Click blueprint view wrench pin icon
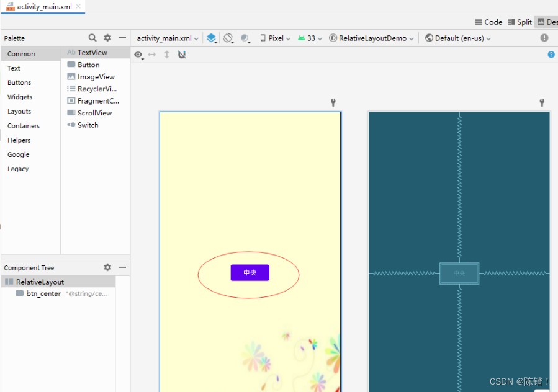 542,103
